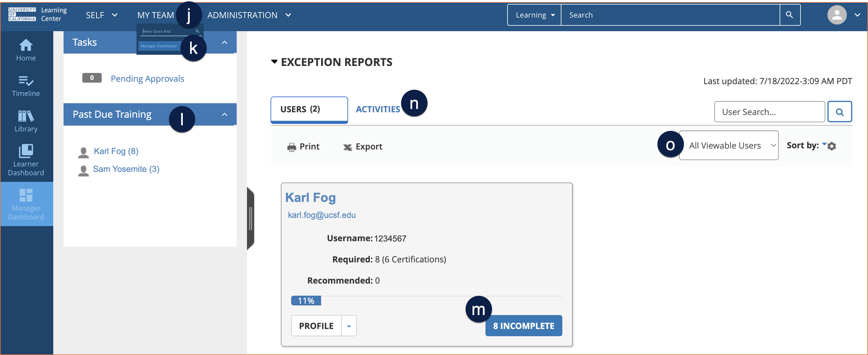868x355 pixels.
Task: Open the Timeline sidebar icon
Action: pyautogui.click(x=26, y=86)
